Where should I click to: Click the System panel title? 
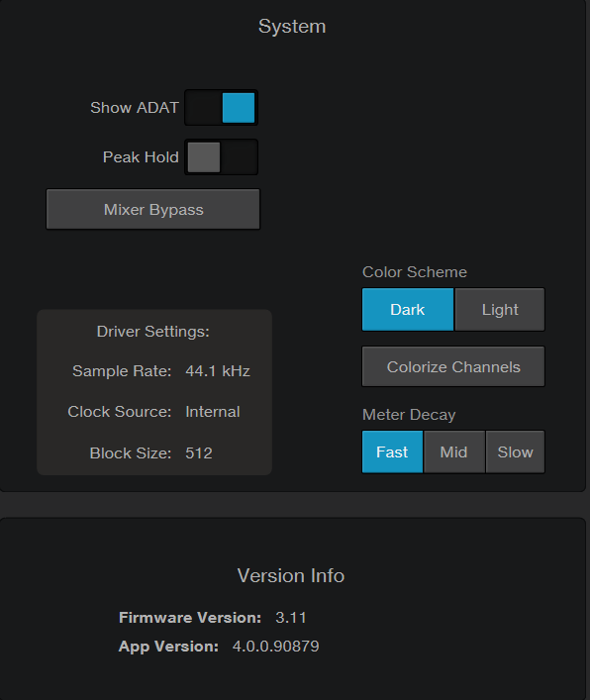pos(292,27)
